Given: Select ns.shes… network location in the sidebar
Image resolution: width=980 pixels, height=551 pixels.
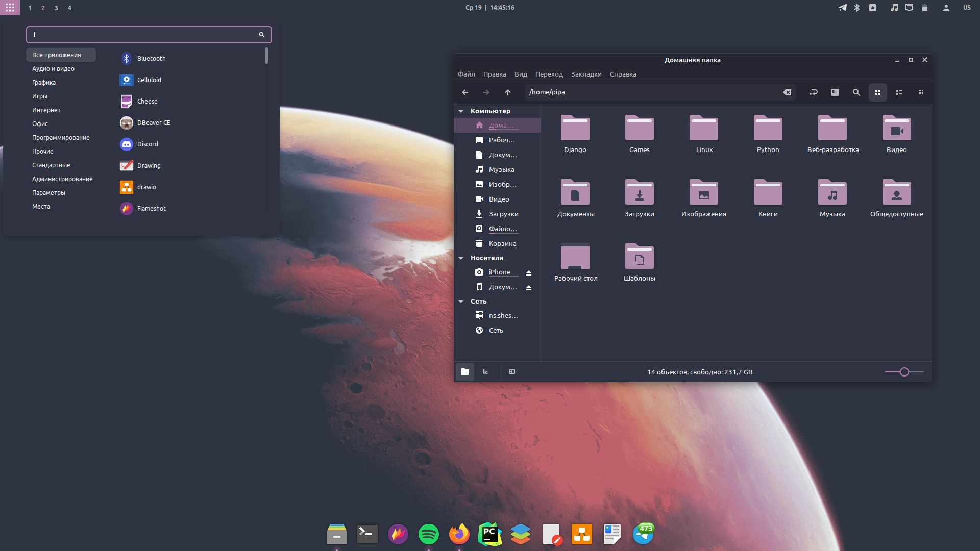Looking at the screenshot, I should point(497,316).
